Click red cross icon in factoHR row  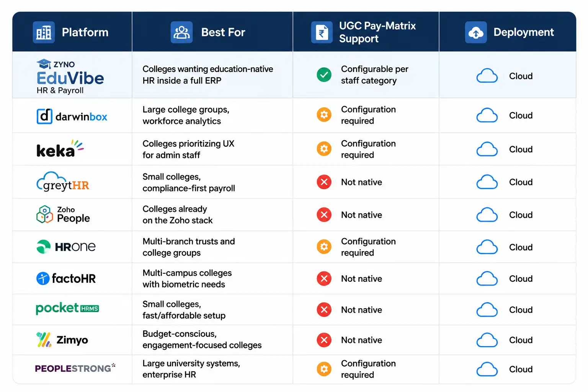pos(324,279)
